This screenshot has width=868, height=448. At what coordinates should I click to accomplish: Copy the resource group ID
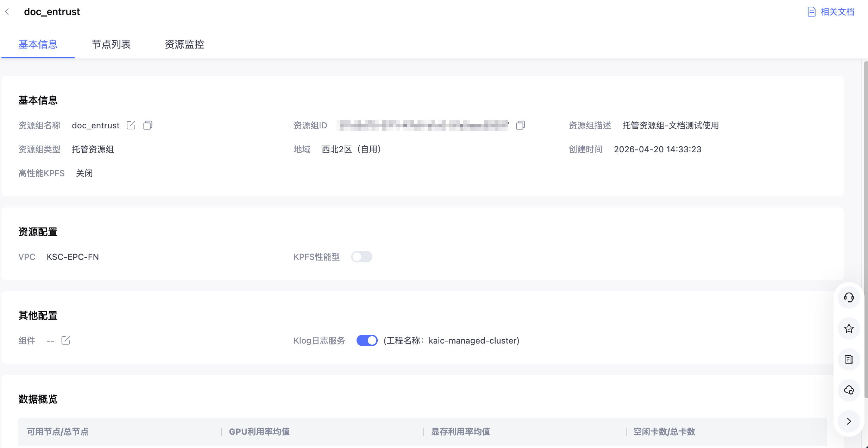520,125
